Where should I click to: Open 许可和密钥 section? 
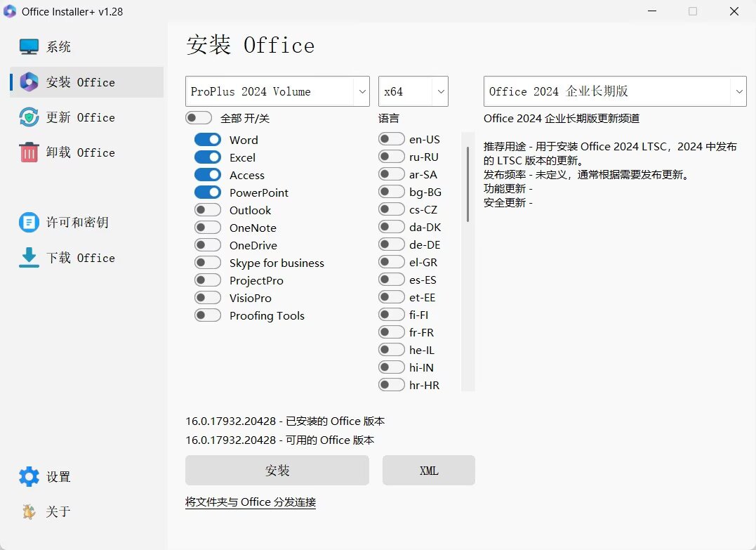[x=87, y=223]
